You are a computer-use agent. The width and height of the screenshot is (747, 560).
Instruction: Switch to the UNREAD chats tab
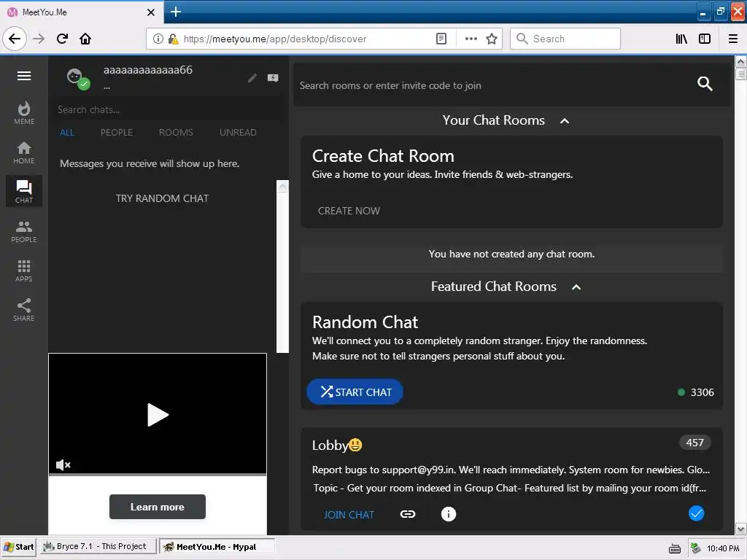point(238,133)
